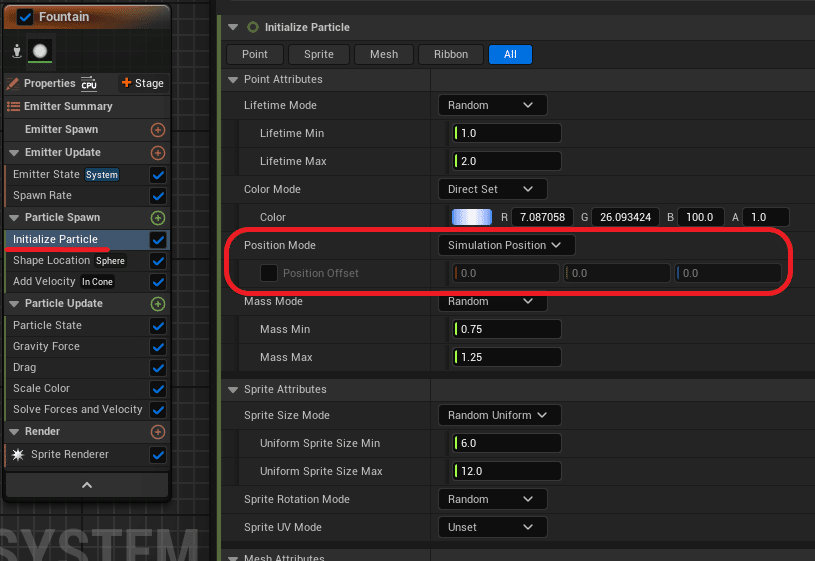Click the add Stage button

(142, 83)
